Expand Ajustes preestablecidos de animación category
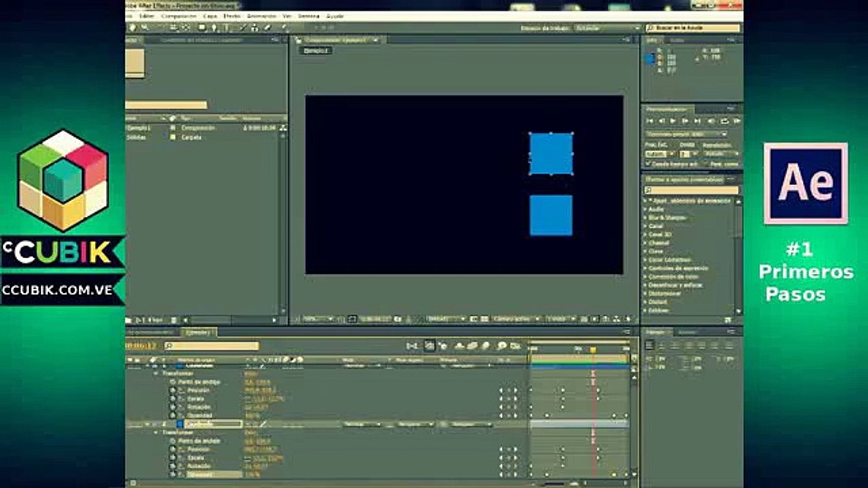 [x=646, y=201]
